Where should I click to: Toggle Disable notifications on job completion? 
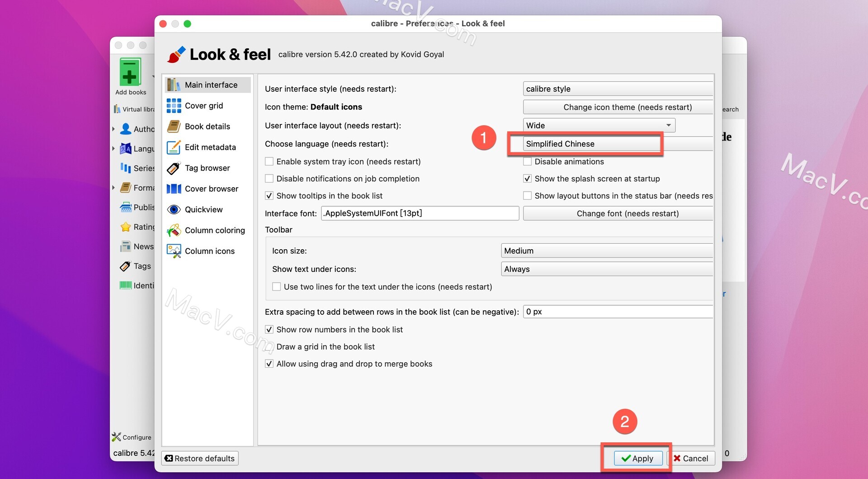coord(269,179)
